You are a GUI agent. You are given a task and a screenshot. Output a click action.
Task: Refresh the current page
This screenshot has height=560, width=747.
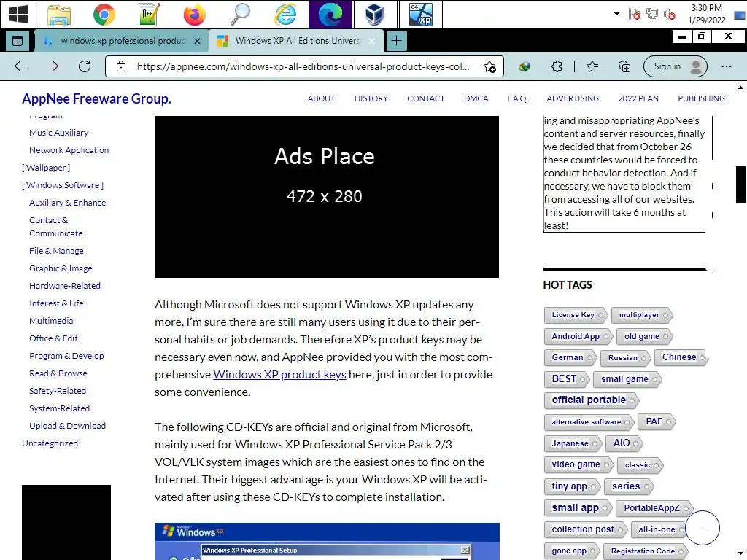85,66
